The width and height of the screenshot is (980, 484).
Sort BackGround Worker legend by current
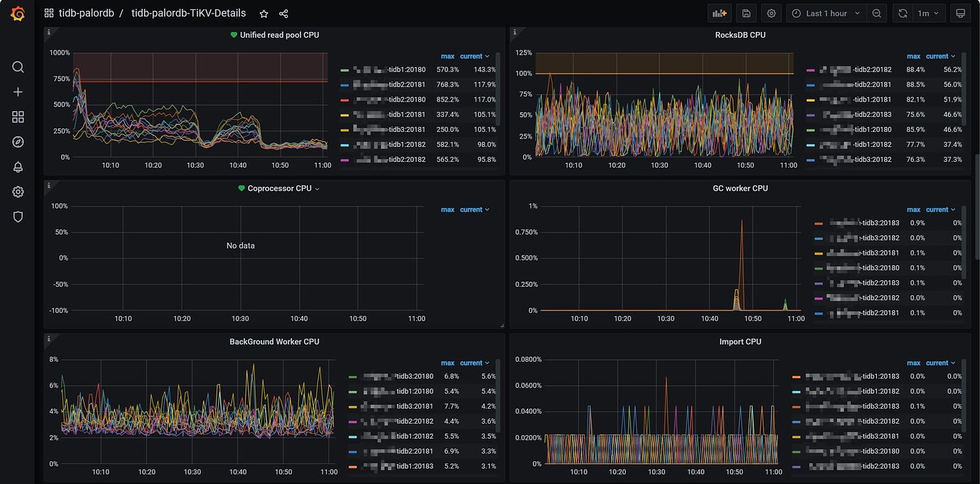tap(474, 363)
